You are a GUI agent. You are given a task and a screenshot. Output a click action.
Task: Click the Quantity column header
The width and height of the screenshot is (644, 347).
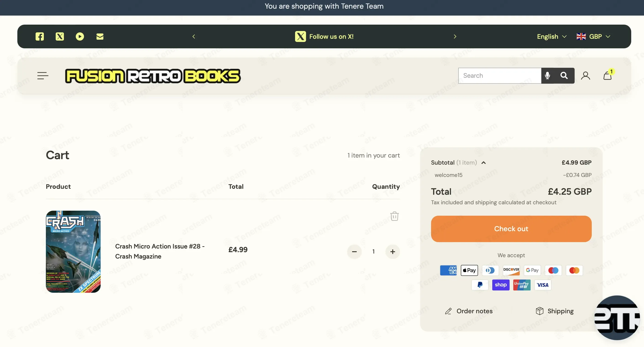[386, 187]
